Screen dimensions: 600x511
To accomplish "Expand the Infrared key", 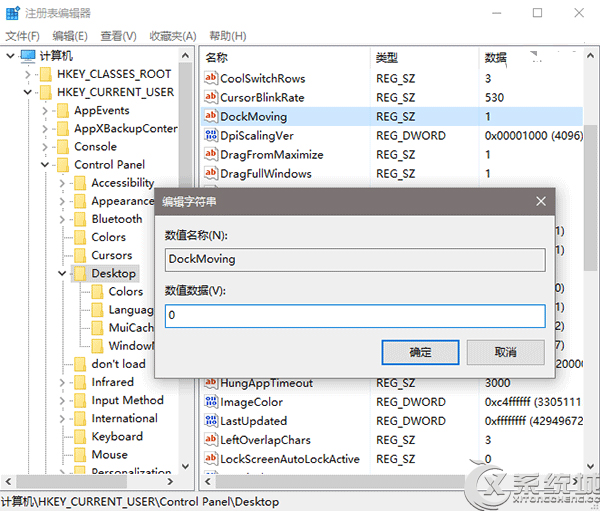I will [x=62, y=382].
